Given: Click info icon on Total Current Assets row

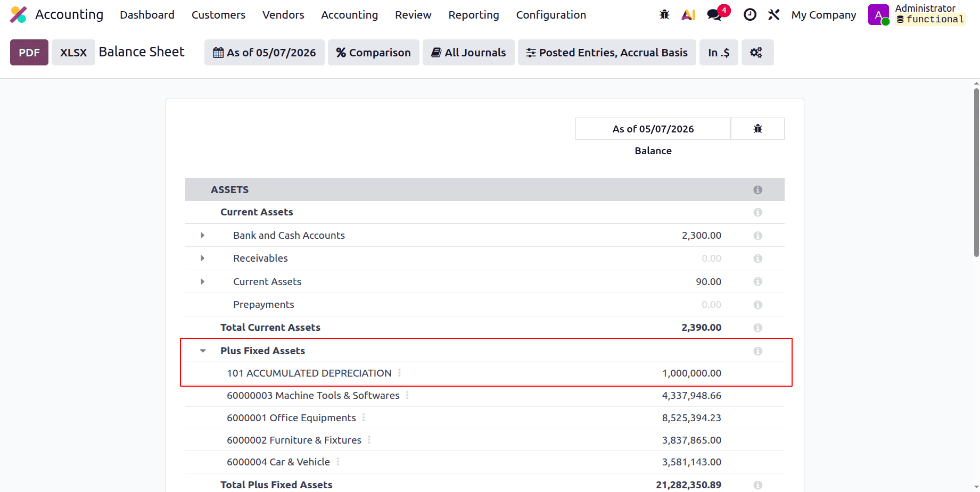Looking at the screenshot, I should point(757,328).
